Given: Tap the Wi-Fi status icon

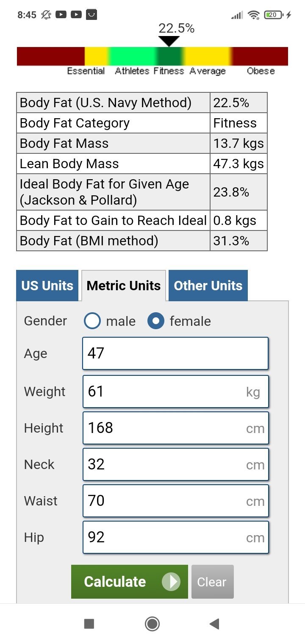Looking at the screenshot, I should click(x=254, y=15).
